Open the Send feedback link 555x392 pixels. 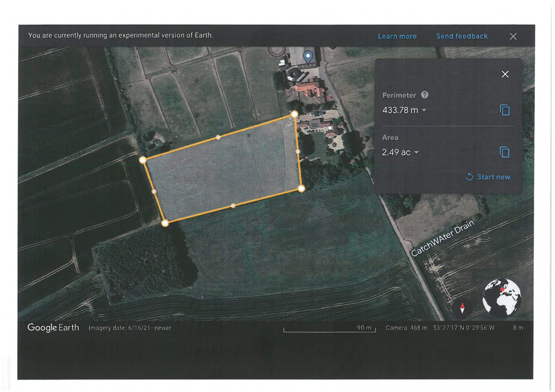462,36
